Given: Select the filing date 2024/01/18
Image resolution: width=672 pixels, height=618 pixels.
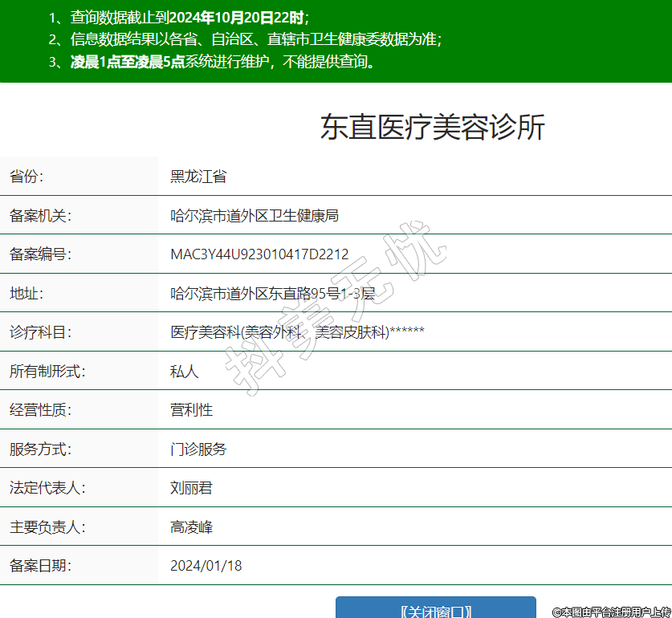Looking at the screenshot, I should tap(206, 566).
